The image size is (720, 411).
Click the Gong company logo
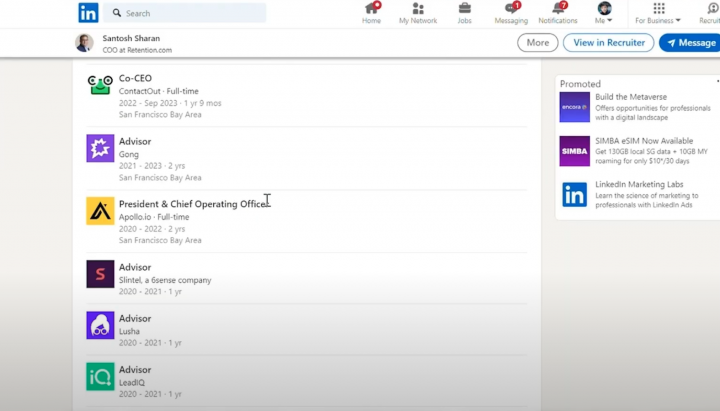(100, 148)
